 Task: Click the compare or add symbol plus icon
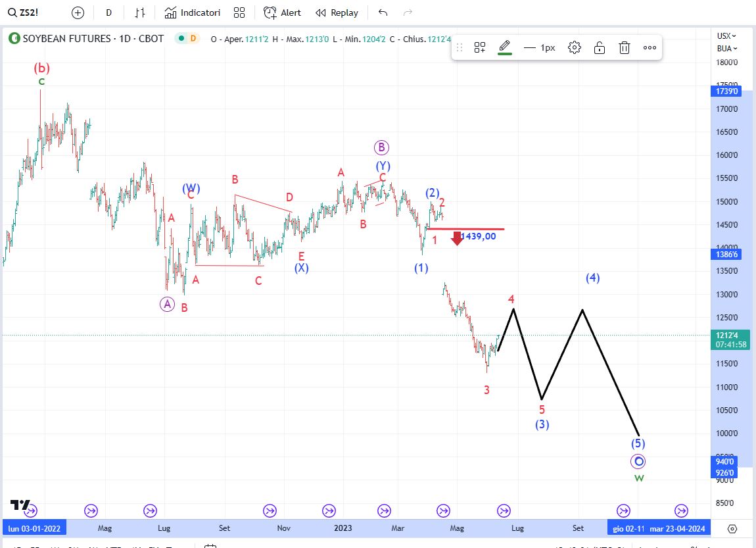click(78, 13)
